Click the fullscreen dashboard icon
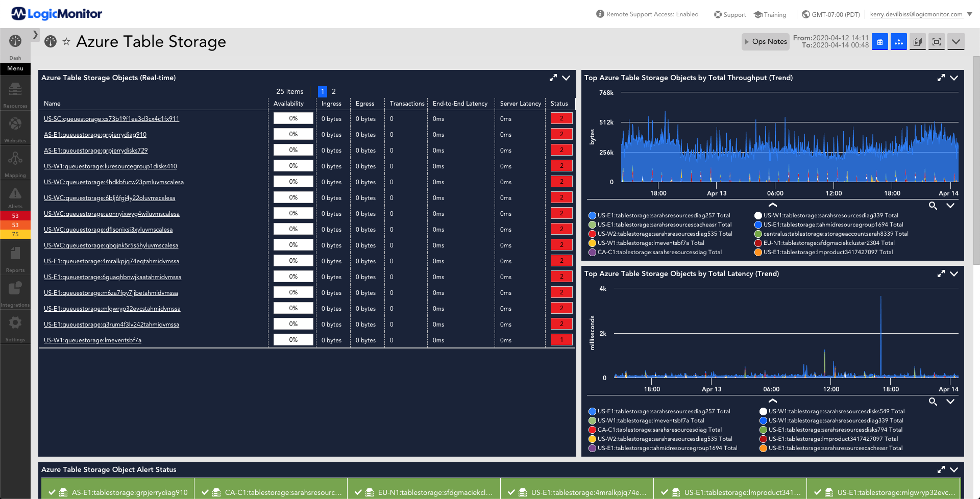This screenshot has height=499, width=980. (936, 42)
